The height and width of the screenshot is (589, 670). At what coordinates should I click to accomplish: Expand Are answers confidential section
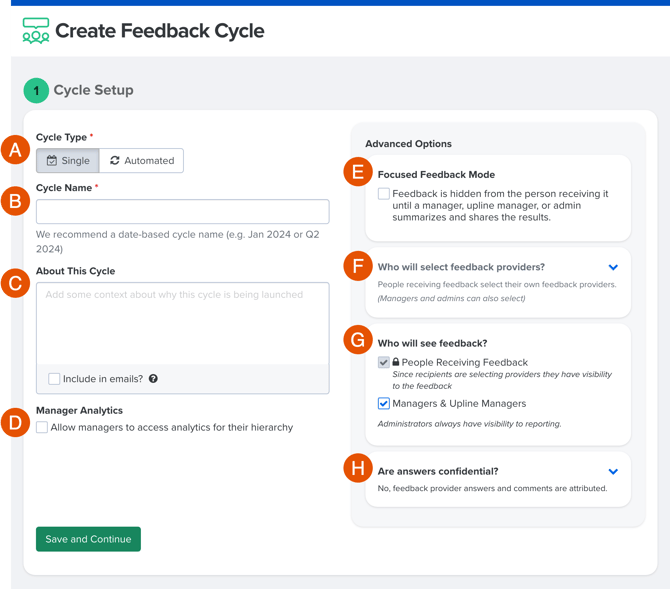pyautogui.click(x=613, y=471)
